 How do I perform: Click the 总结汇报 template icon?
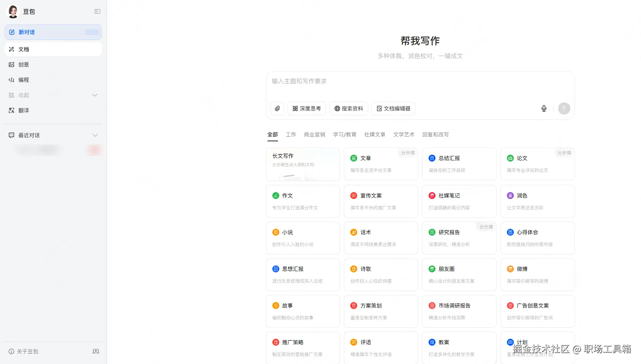[x=432, y=158]
